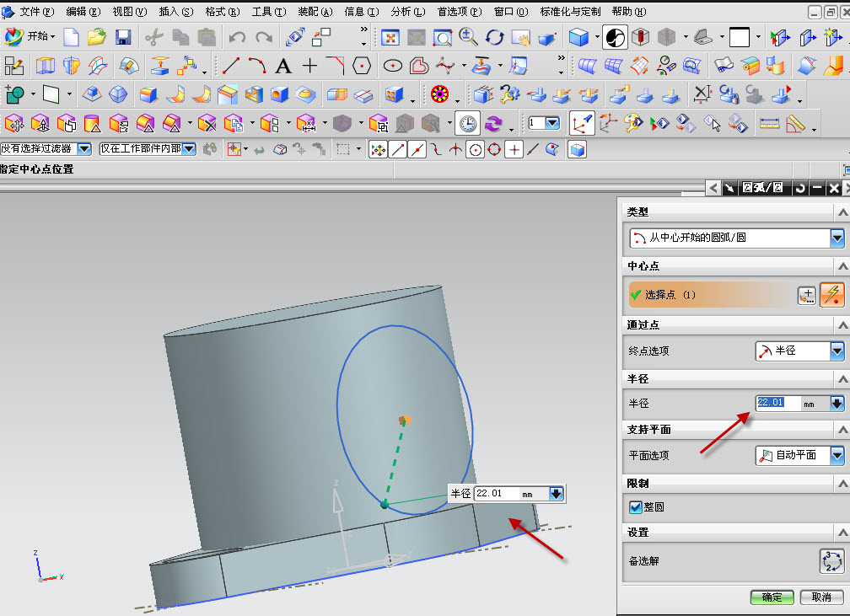Select the Polygon hexagon tool
Image resolution: width=850 pixels, height=616 pixels.
point(362,66)
